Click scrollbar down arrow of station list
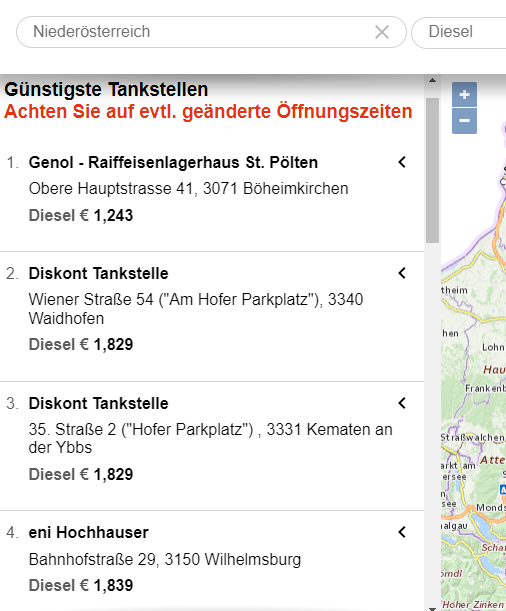This screenshot has height=611, width=506. 432,608
